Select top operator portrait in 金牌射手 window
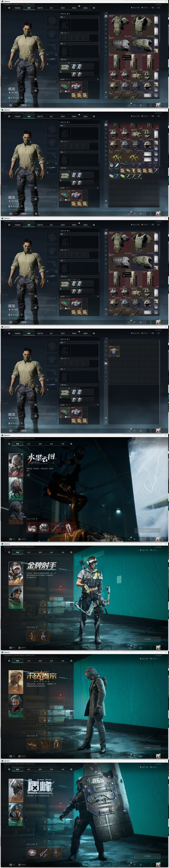This screenshot has height=868, width=169. tap(16, 573)
